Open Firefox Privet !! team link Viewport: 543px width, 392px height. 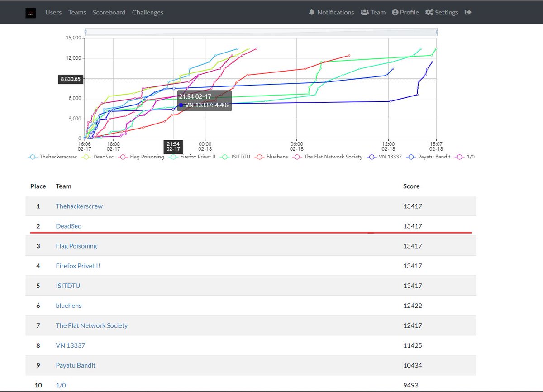pyautogui.click(x=78, y=266)
